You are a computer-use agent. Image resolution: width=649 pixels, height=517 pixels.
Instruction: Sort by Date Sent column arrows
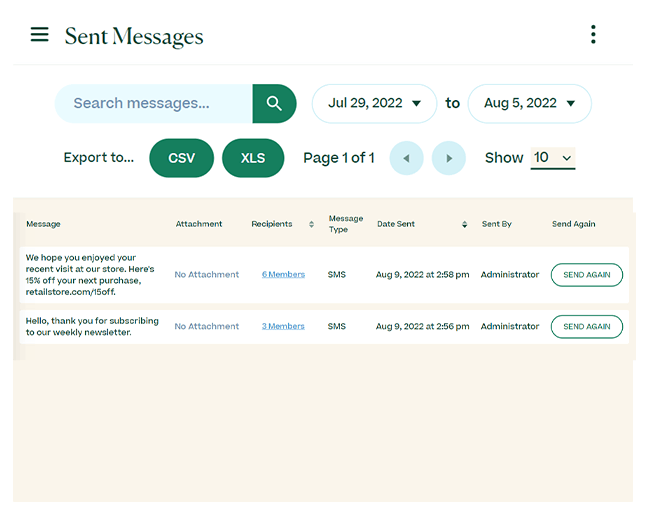[464, 224]
